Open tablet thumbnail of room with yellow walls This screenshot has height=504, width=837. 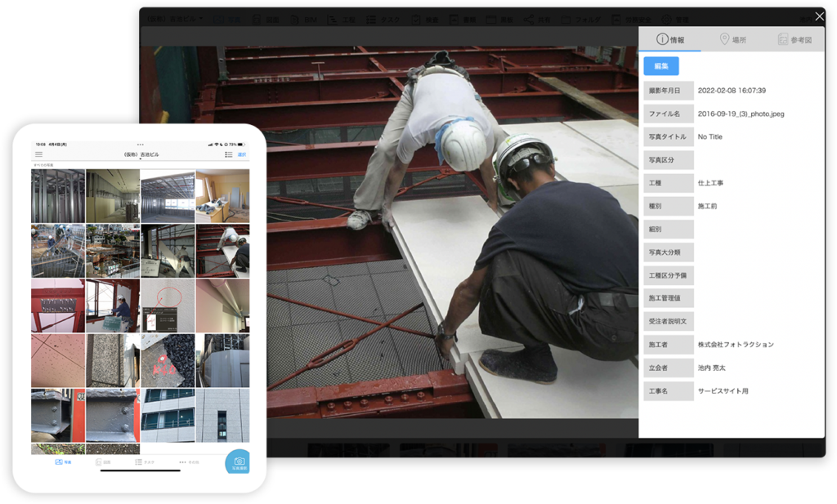point(222,196)
